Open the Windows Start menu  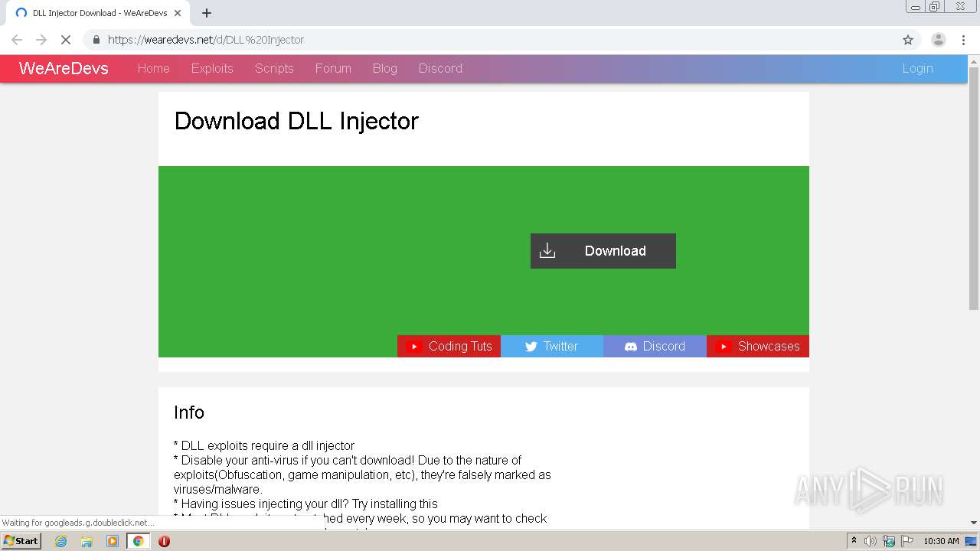coord(21,541)
